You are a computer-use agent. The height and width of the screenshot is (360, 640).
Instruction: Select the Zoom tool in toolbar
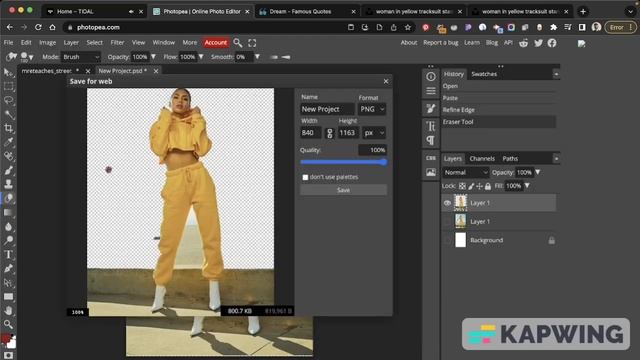click(8, 324)
